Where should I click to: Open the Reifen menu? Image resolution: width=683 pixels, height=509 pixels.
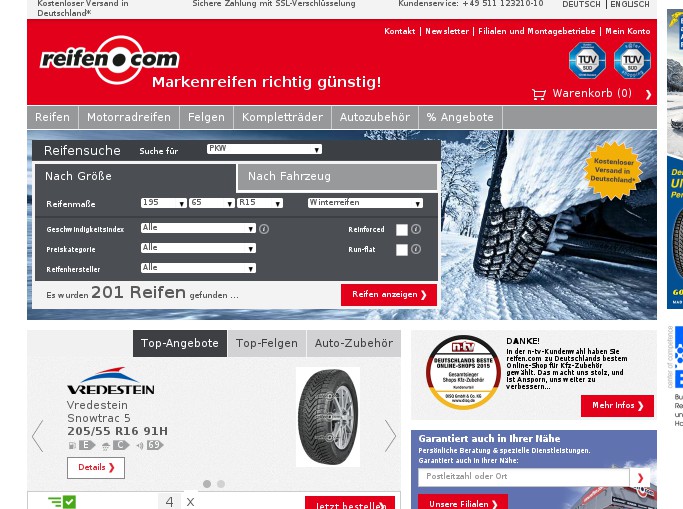click(52, 118)
